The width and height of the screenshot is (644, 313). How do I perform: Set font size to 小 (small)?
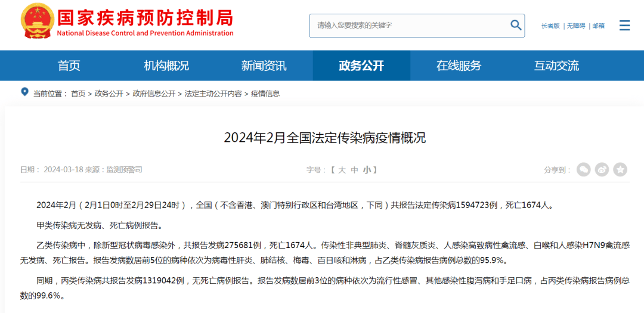click(x=367, y=170)
